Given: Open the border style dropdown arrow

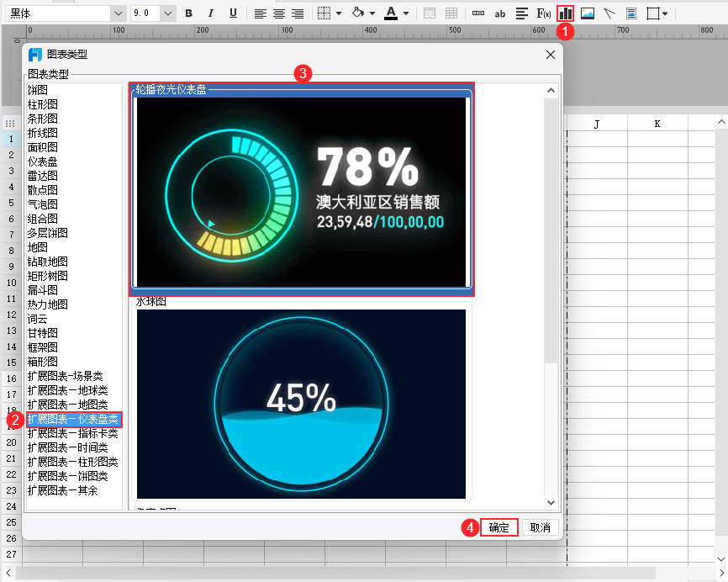Looking at the screenshot, I should pyautogui.click(x=339, y=13).
